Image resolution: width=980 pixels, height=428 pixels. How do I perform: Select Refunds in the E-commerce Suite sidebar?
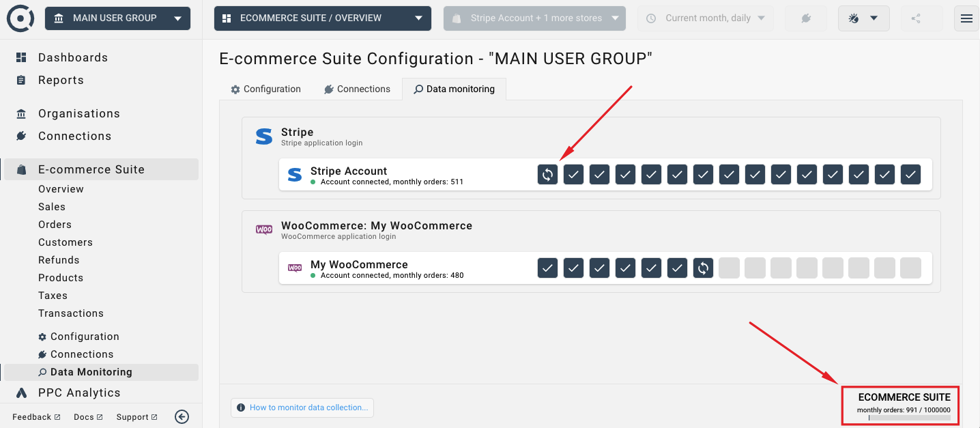tap(59, 260)
